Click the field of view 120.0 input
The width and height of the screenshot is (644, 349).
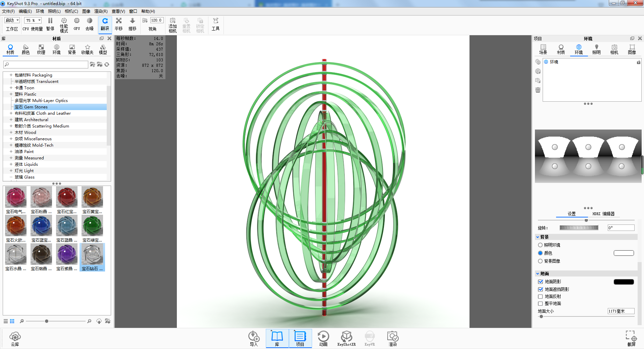[157, 20]
